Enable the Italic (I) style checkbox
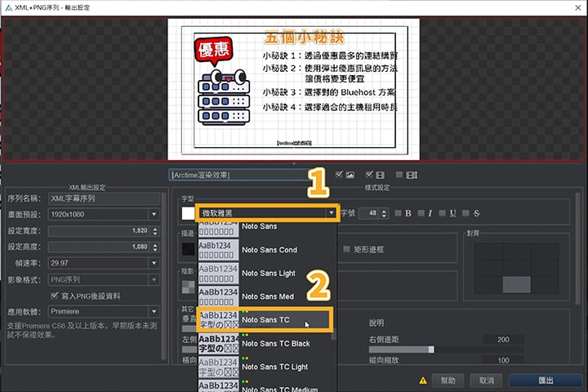 (421, 213)
